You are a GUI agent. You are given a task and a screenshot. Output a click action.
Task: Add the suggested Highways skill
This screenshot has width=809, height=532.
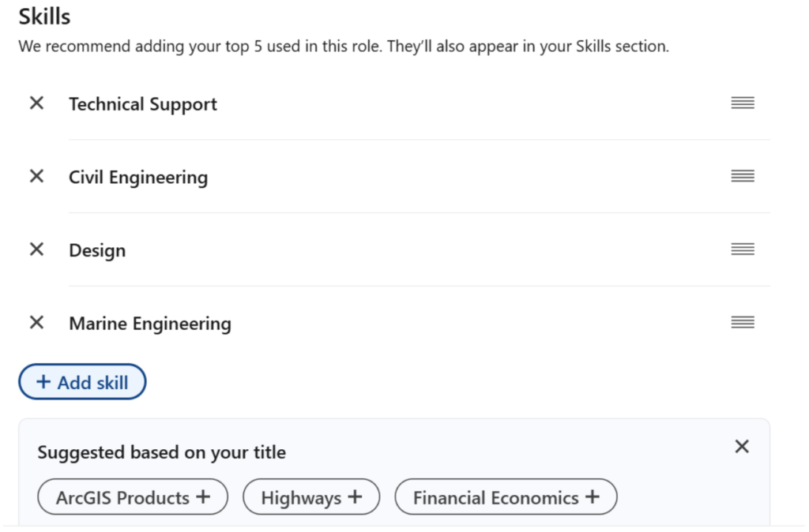pos(311,498)
